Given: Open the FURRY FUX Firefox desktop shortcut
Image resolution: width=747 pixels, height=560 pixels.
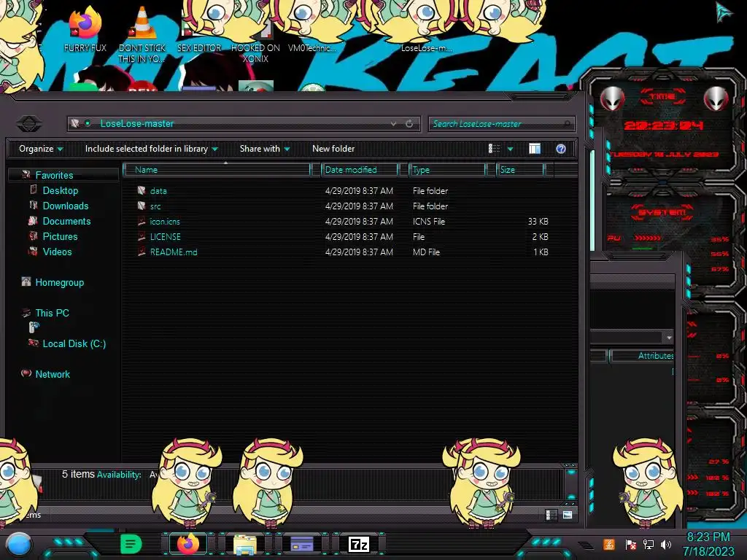Looking at the screenshot, I should (x=85, y=28).
